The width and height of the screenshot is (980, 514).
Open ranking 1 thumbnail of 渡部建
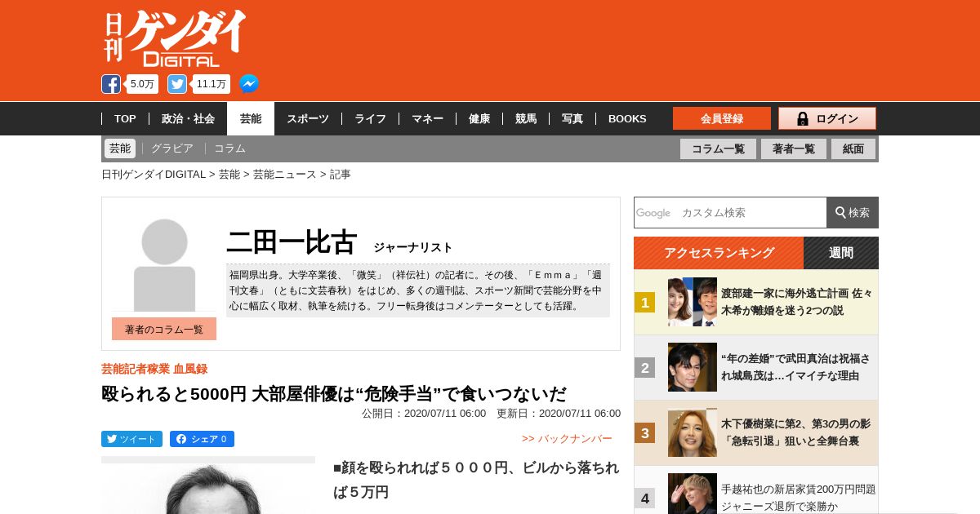693,302
